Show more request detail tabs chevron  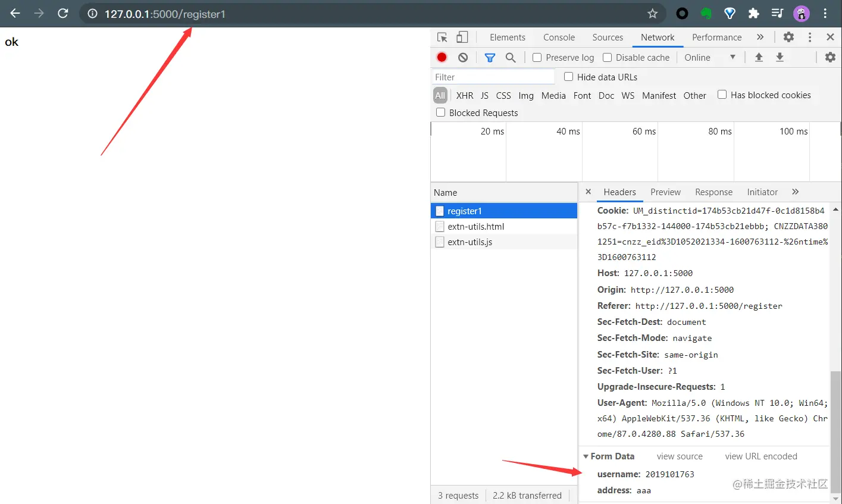tap(796, 192)
